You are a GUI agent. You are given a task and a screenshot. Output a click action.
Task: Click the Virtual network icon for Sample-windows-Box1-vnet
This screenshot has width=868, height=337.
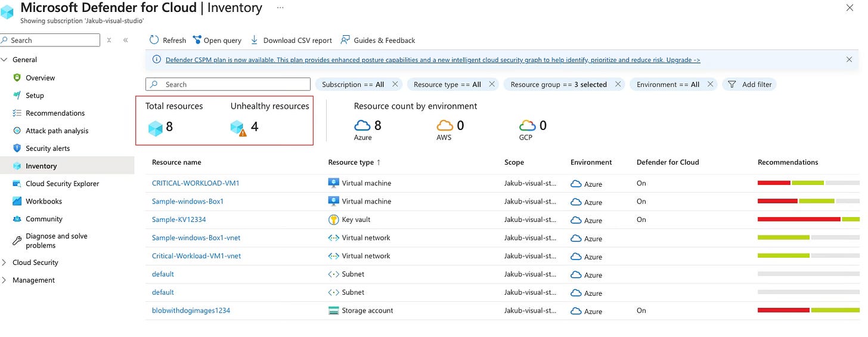[x=334, y=238]
